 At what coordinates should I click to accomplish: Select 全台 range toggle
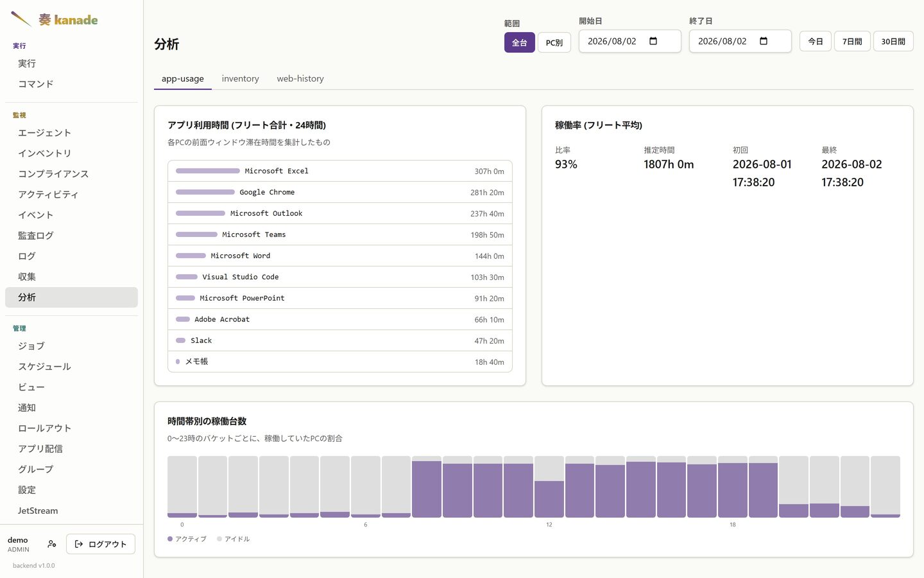pyautogui.click(x=519, y=42)
